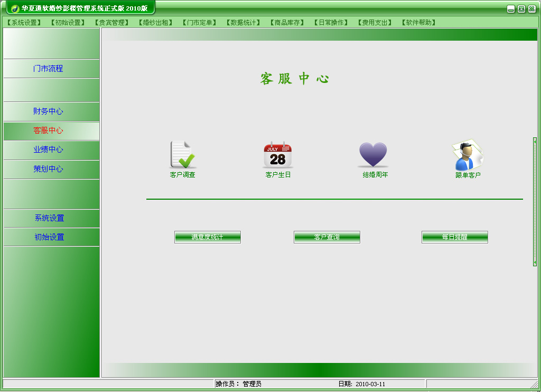This screenshot has height=392, width=541.
Task: Click the 日期: 2010-03-11 status bar entry
Action: point(361,384)
